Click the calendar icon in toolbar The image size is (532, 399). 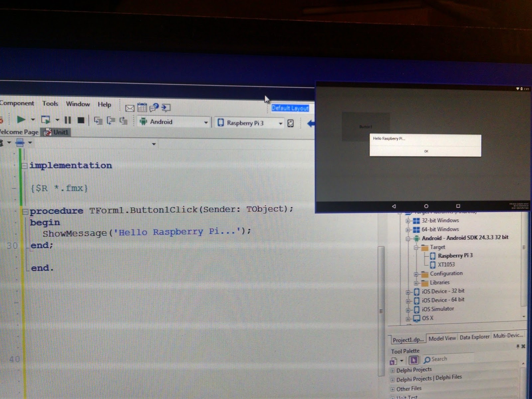pyautogui.click(x=142, y=107)
